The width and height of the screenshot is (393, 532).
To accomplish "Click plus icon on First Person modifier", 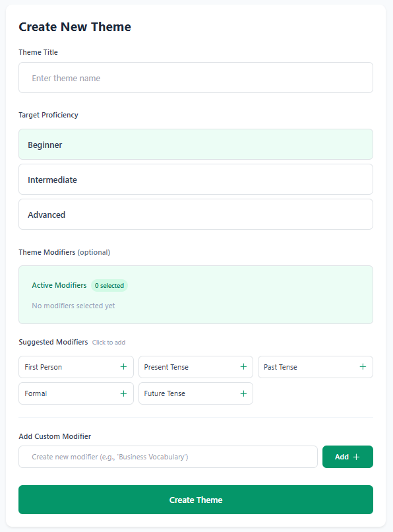I will (123, 367).
